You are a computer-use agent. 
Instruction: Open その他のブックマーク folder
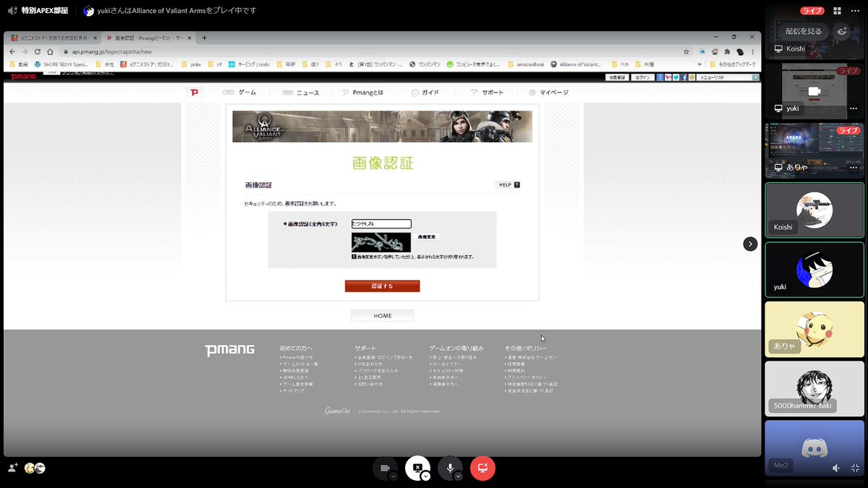coord(732,64)
